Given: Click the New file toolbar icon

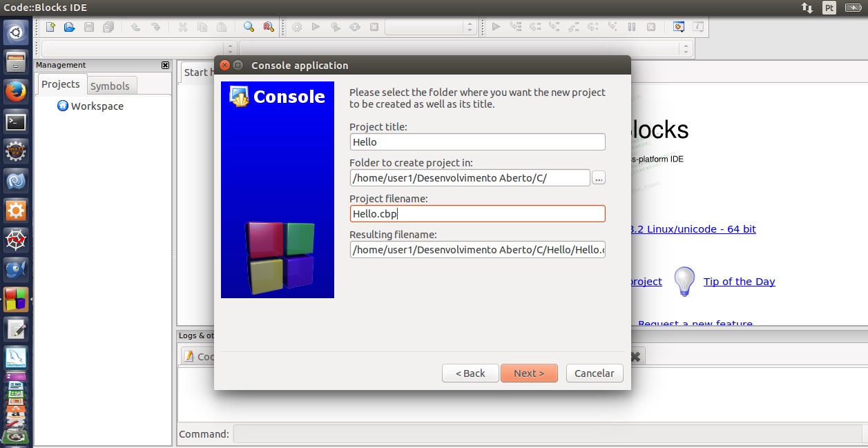Looking at the screenshot, I should point(50,27).
